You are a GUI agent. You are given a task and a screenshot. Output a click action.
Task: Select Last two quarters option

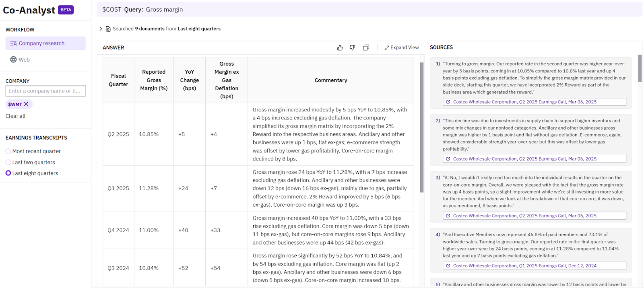point(8,162)
